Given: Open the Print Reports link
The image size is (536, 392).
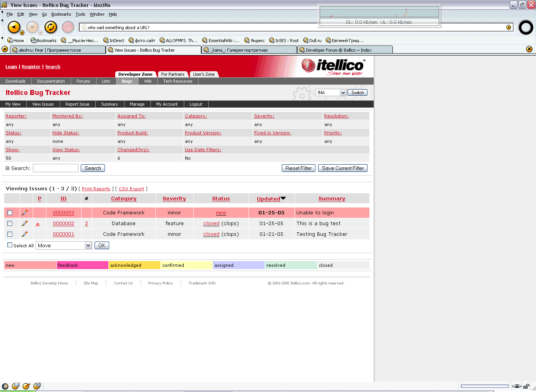Looking at the screenshot, I should 96,189.
